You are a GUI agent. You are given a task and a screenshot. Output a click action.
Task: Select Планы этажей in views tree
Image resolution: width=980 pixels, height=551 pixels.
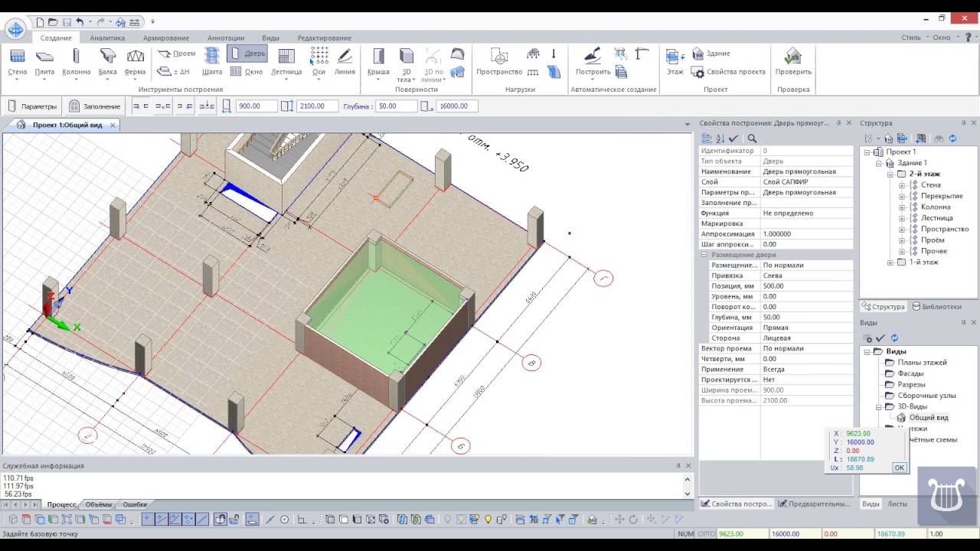[x=922, y=363]
